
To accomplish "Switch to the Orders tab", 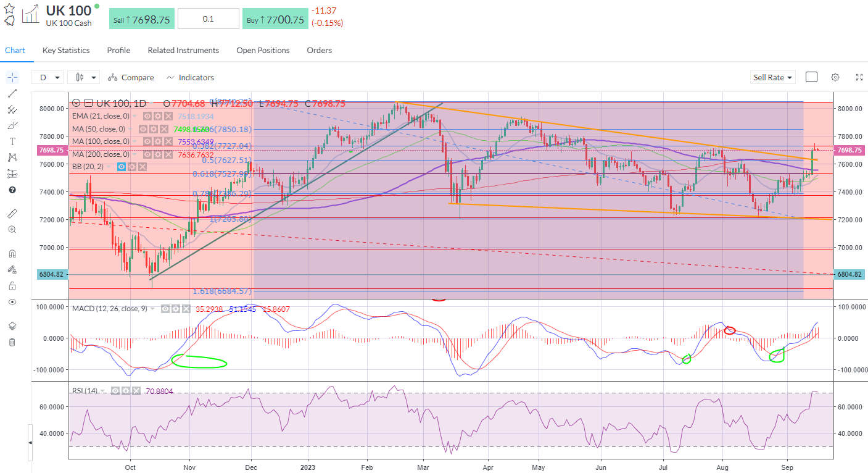I will click(319, 50).
